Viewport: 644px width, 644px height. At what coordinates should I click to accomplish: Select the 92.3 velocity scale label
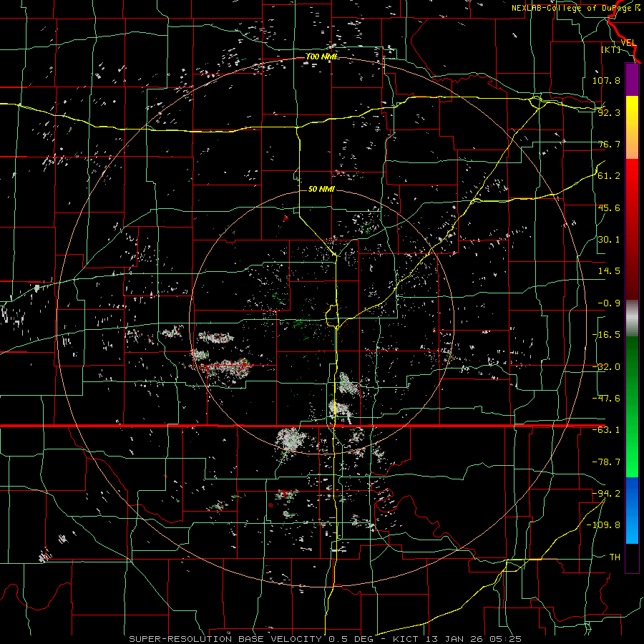[x=609, y=112]
